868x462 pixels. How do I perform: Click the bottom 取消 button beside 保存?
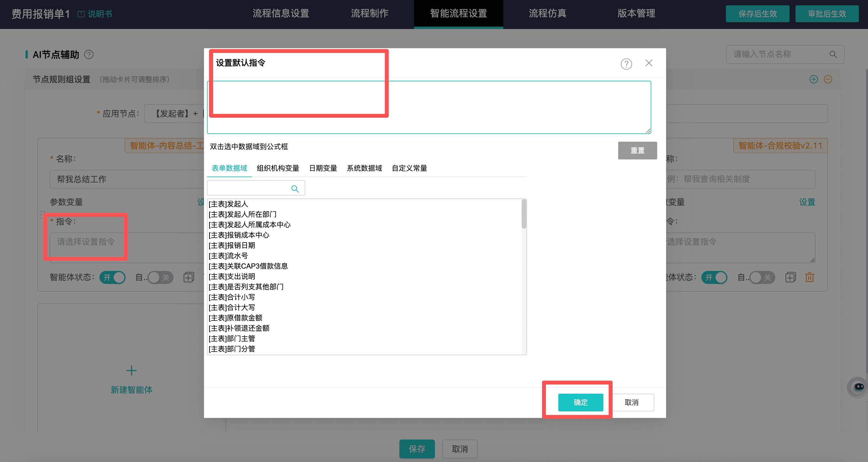[460, 449]
